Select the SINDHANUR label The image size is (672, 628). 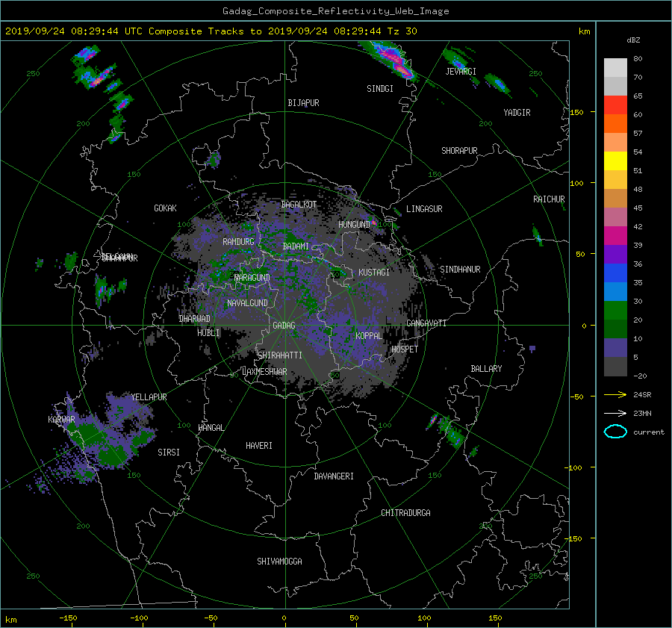pos(460,270)
